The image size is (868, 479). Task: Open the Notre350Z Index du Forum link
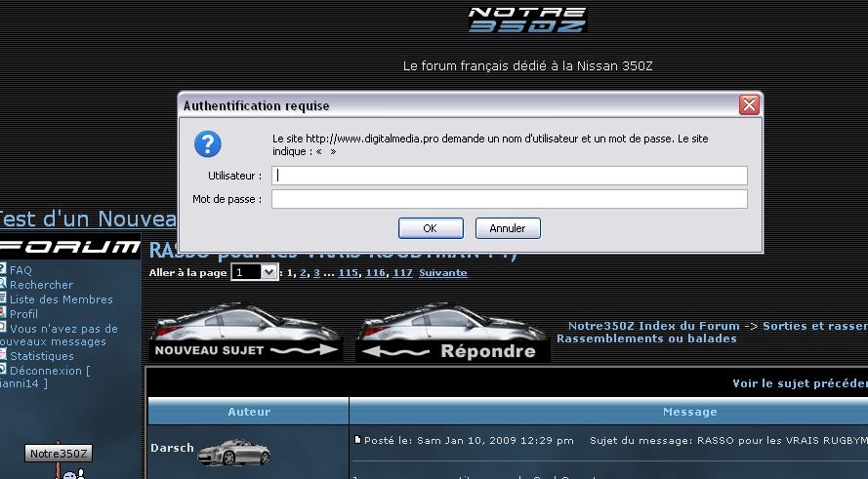tap(653, 326)
